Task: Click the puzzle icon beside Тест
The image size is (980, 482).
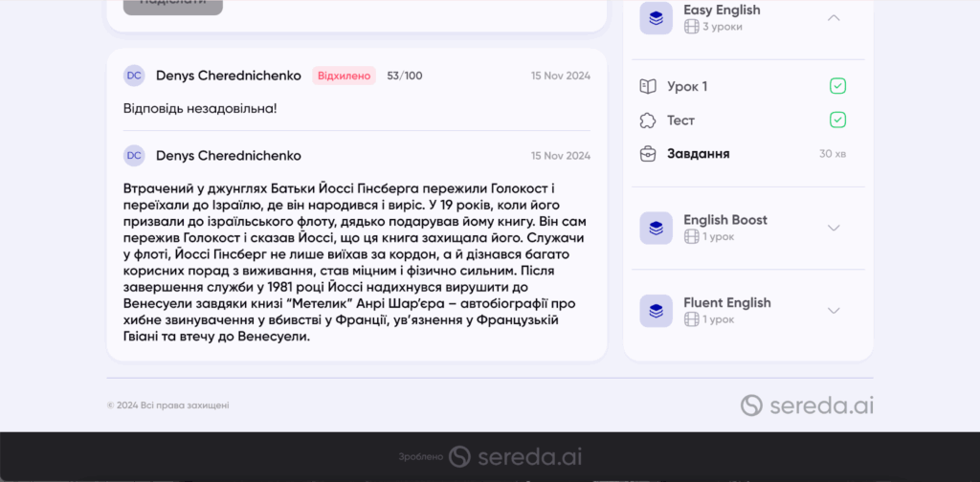Action: point(648,120)
